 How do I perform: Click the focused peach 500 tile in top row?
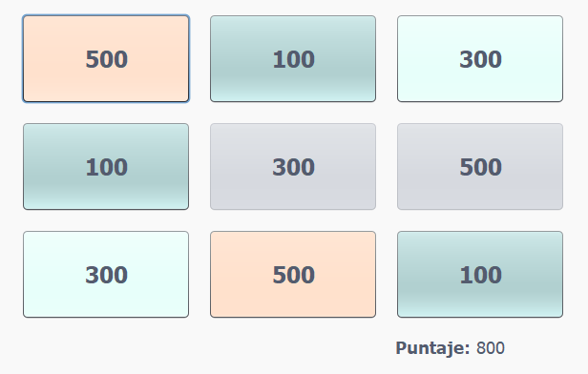click(x=106, y=59)
